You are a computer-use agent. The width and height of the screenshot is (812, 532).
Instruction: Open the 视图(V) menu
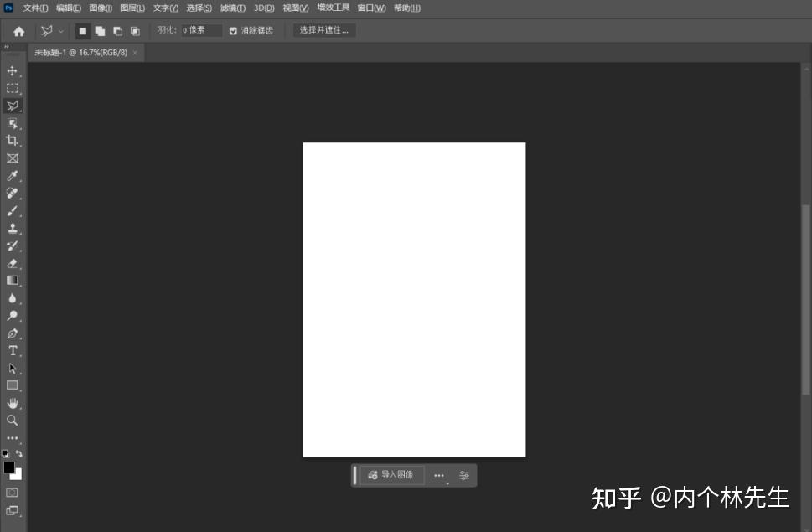(296, 8)
